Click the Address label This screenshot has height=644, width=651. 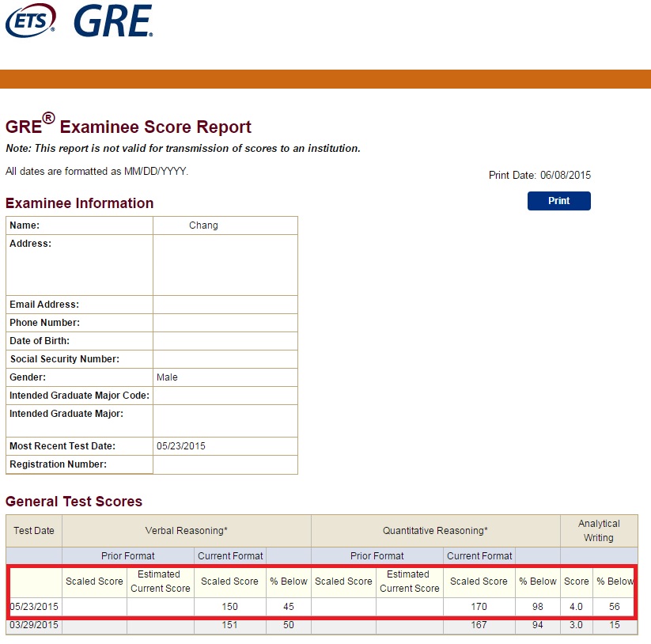pos(31,244)
